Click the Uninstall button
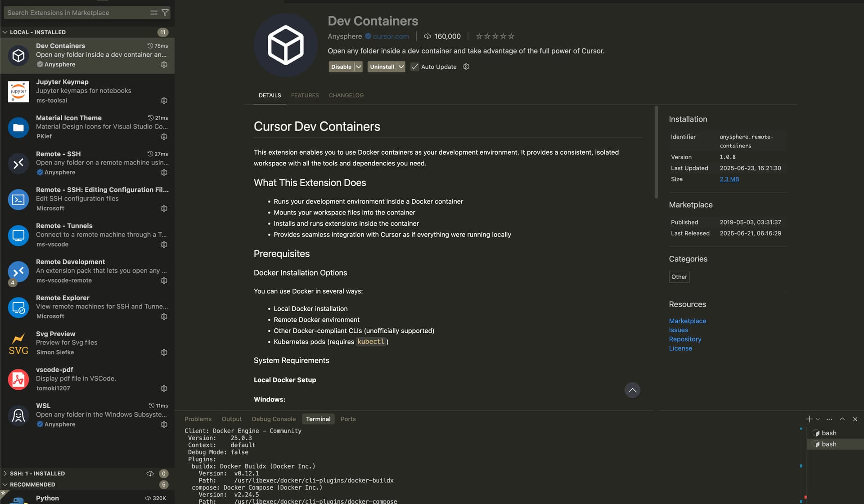The width and height of the screenshot is (864, 504). pyautogui.click(x=382, y=67)
